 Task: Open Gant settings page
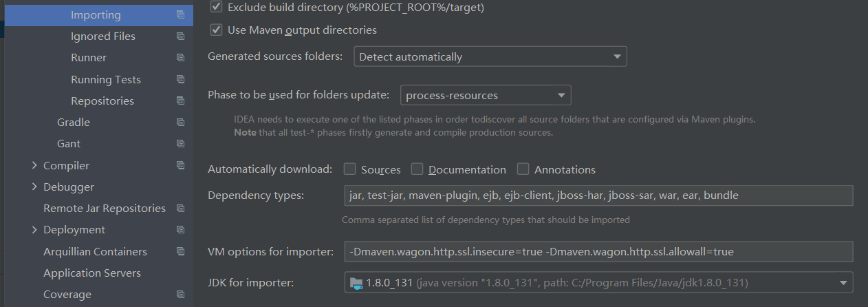click(69, 144)
